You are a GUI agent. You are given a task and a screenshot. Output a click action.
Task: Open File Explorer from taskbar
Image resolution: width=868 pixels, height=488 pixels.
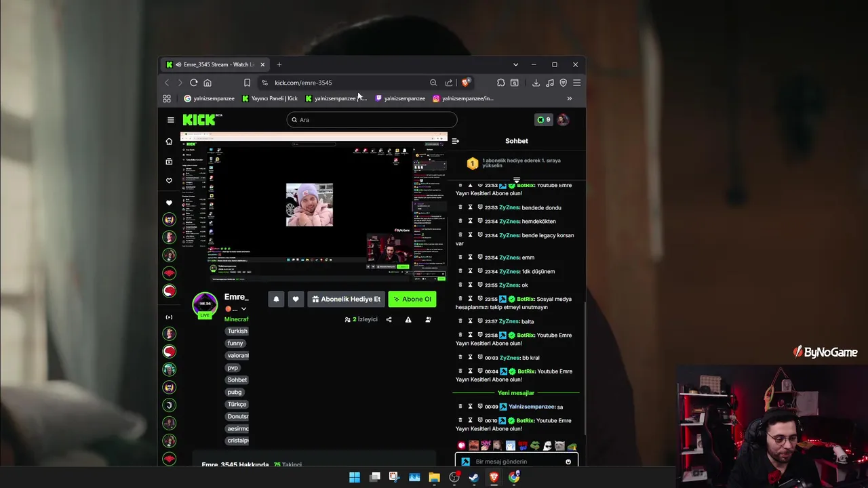click(x=434, y=477)
